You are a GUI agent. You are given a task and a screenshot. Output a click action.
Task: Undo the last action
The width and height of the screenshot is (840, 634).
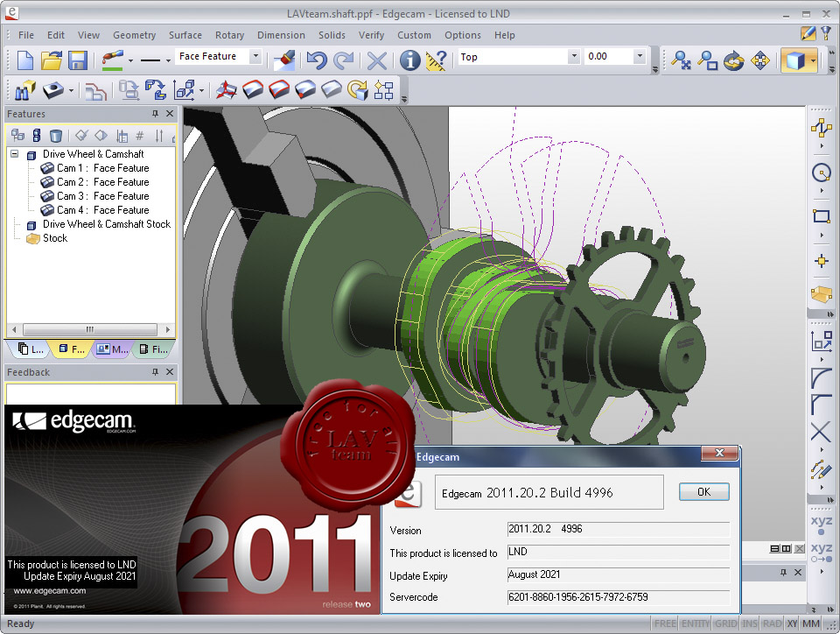pos(317,60)
